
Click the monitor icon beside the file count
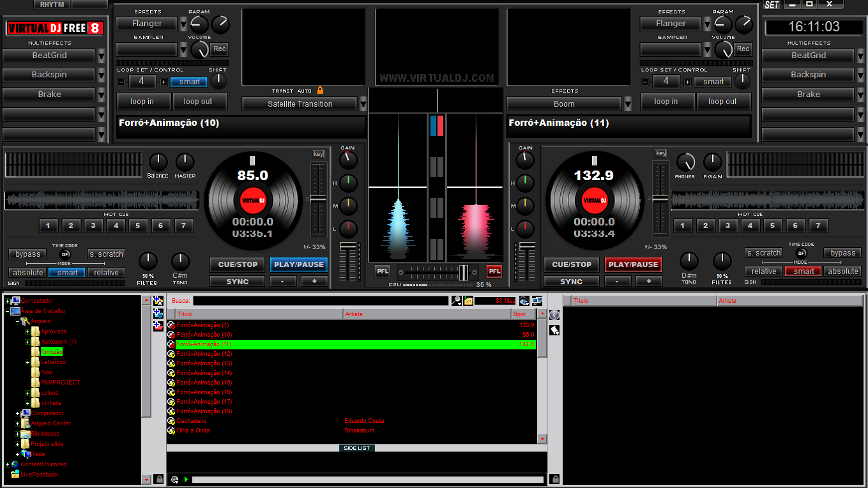coord(537,301)
